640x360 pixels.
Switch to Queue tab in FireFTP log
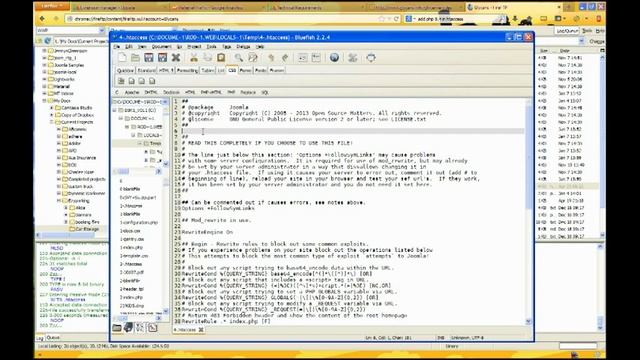coord(53,338)
